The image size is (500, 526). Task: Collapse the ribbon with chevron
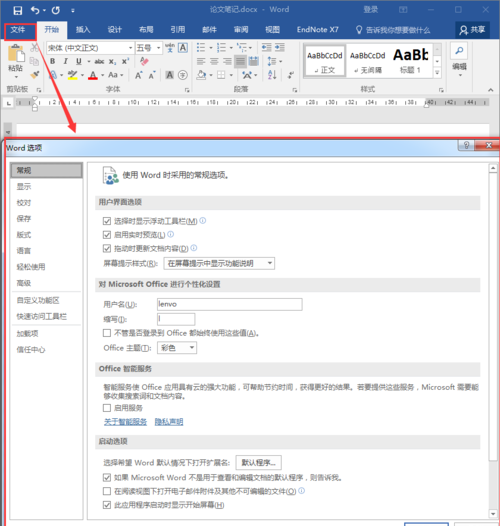tap(491, 90)
